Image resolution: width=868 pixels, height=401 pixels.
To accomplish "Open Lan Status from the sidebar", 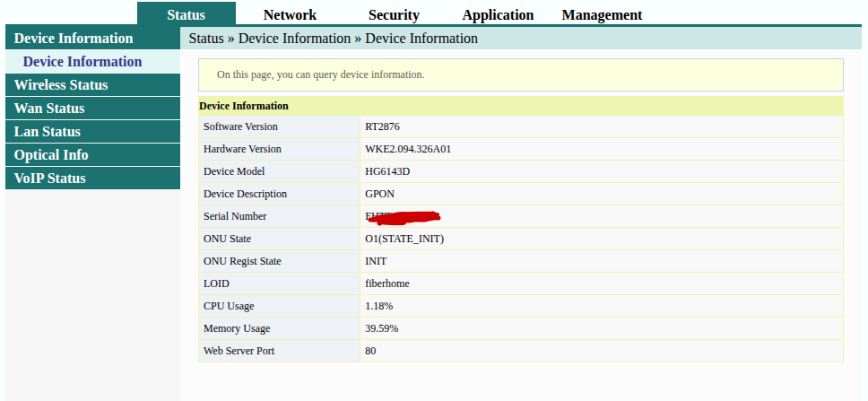I will tap(48, 132).
